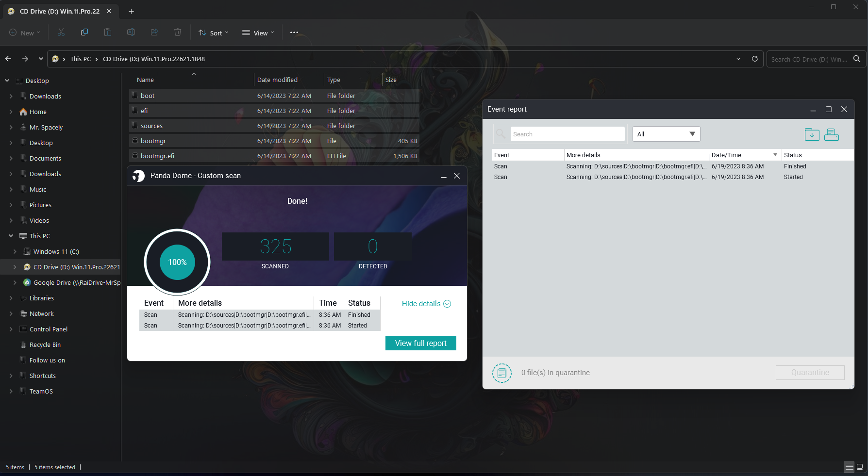Collapse the This PC tree node

tap(11, 236)
